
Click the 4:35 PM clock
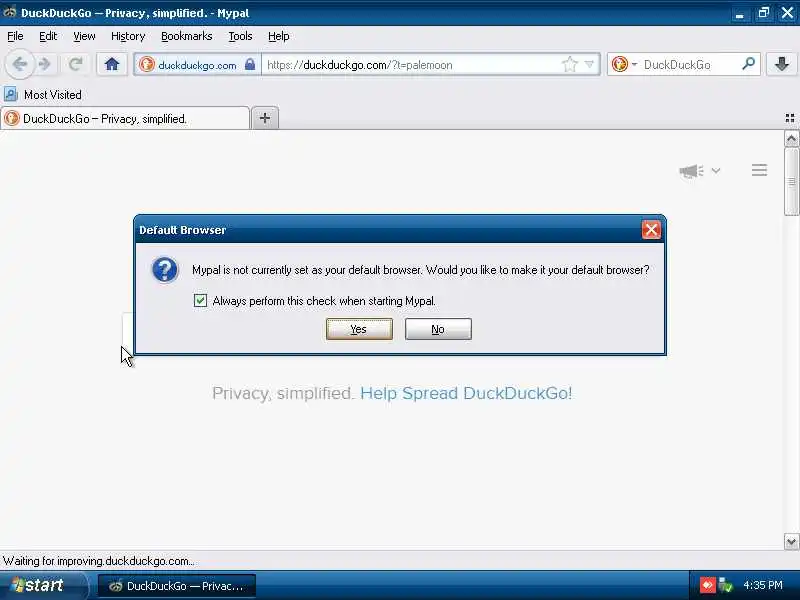pyautogui.click(x=763, y=585)
